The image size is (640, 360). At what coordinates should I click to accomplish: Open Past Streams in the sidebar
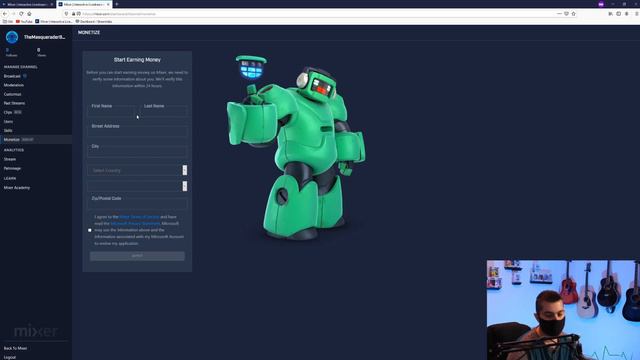(14, 103)
